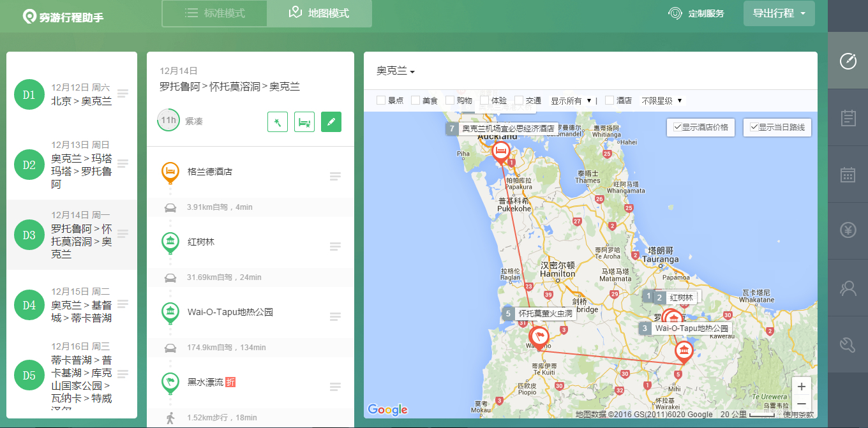Select day D1 北京 > 奥克兰
The height and width of the screenshot is (428, 868).
tap(71, 94)
